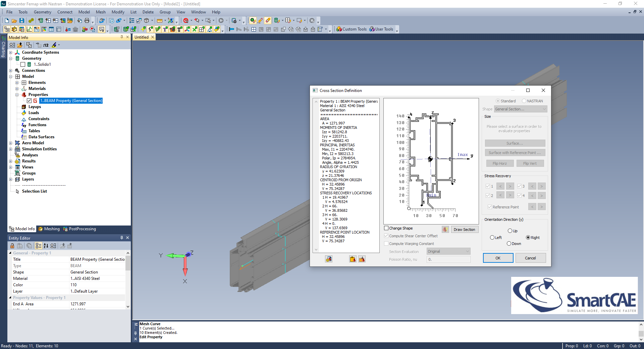The width and height of the screenshot is (644, 349).
Task: Click the Entity Editor sort alphabetical icon
Action: coord(46,246)
